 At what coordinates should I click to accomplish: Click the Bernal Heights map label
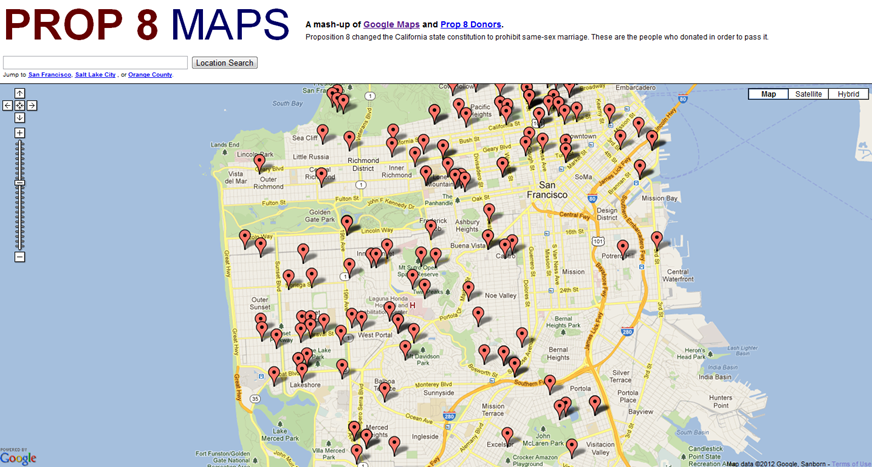pyautogui.click(x=558, y=354)
